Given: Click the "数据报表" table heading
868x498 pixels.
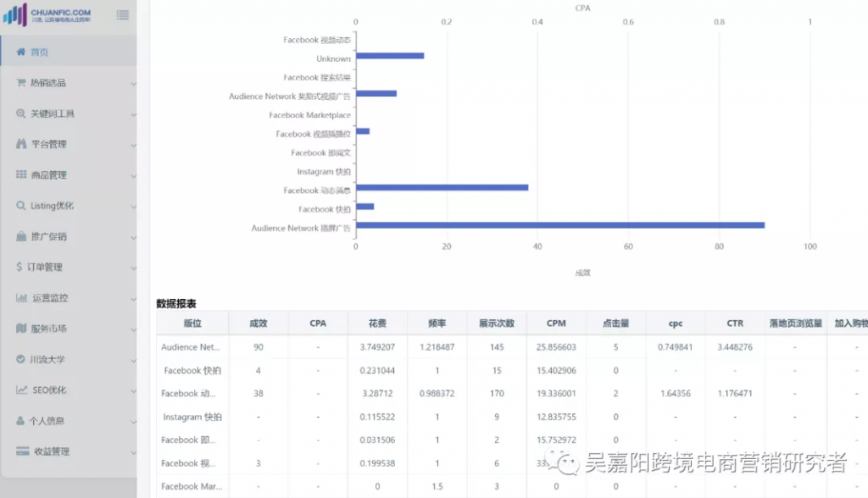Looking at the screenshot, I should [176, 303].
